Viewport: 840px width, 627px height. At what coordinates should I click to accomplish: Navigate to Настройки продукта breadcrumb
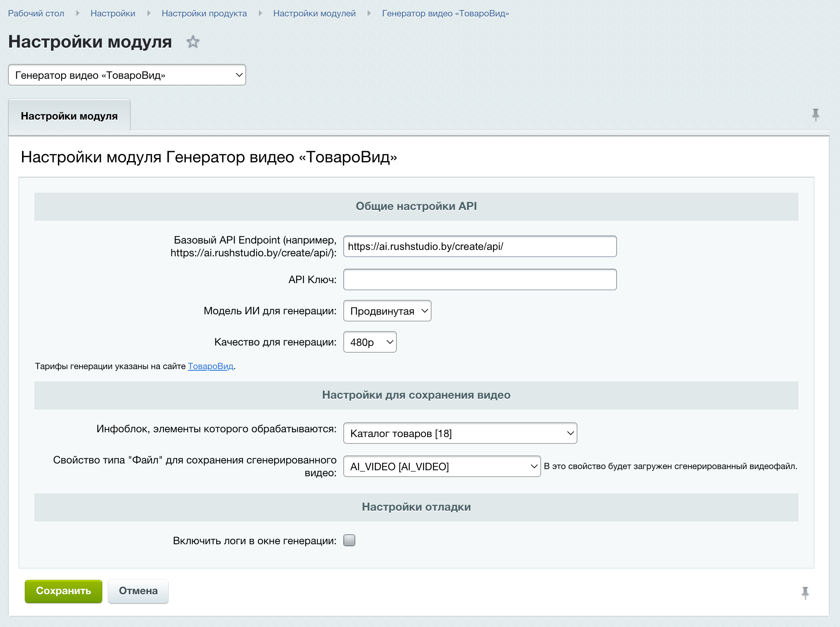pos(204,14)
